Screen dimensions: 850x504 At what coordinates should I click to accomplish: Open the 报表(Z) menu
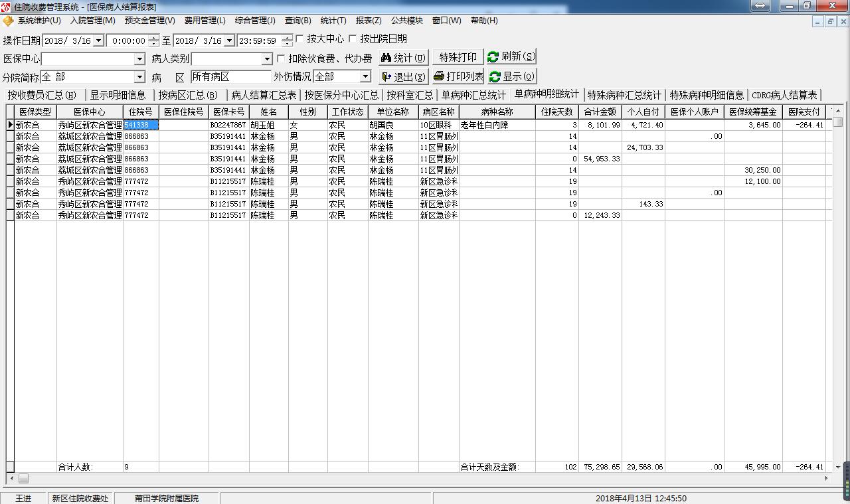369,21
